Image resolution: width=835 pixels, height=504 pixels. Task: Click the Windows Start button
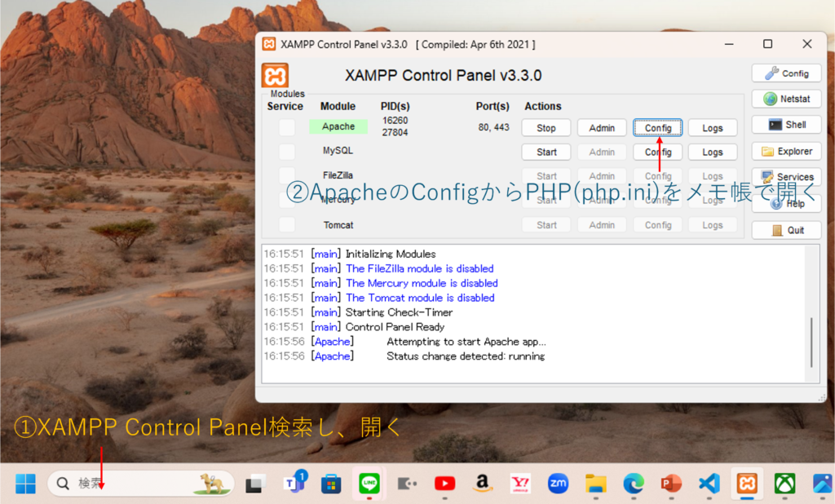tap(25, 484)
